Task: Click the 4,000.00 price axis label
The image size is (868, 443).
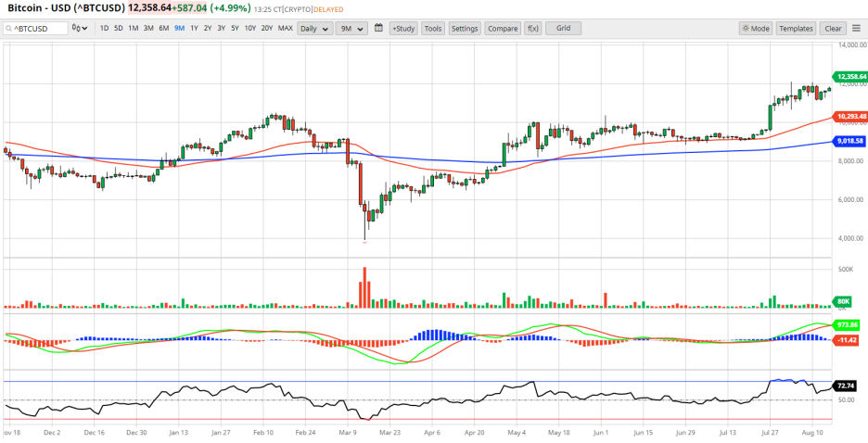Action: pyautogui.click(x=849, y=239)
